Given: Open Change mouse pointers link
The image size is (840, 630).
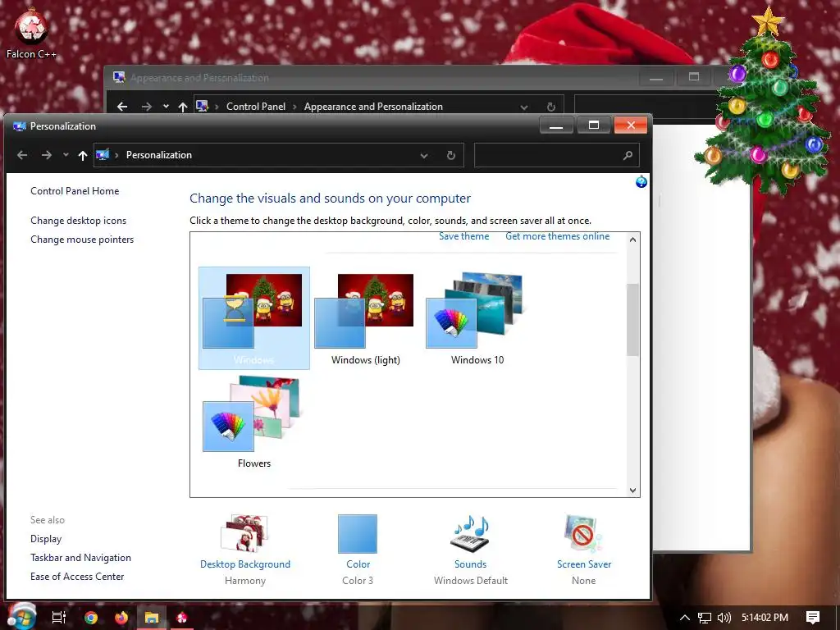Looking at the screenshot, I should coord(82,240).
